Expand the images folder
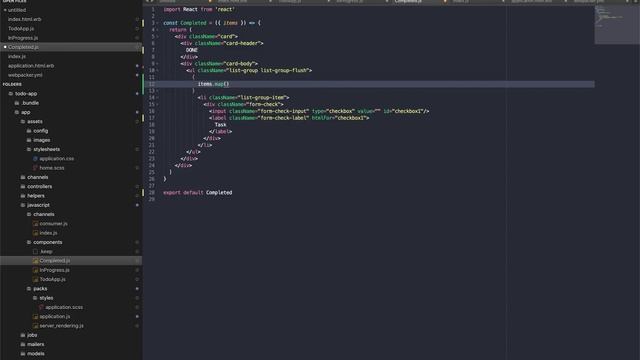640x360 pixels. coord(29,140)
